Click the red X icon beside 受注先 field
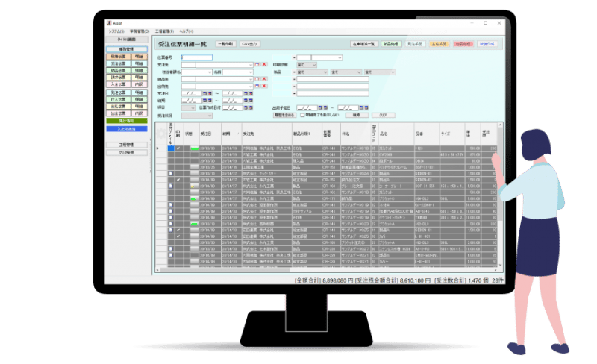 (264, 64)
